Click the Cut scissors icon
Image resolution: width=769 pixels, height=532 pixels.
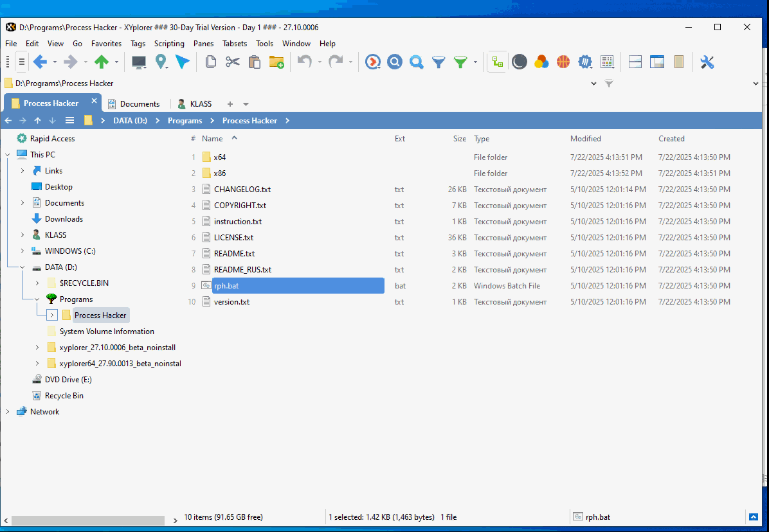click(x=232, y=62)
